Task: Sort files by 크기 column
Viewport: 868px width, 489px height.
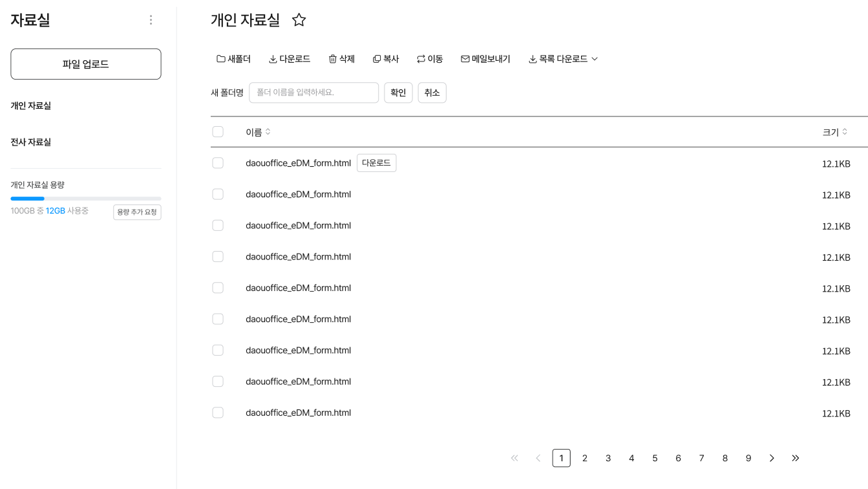Action: [x=834, y=132]
